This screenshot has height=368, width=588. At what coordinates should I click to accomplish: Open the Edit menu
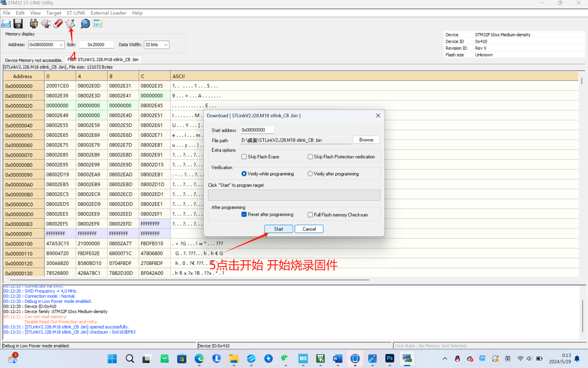tap(20, 13)
